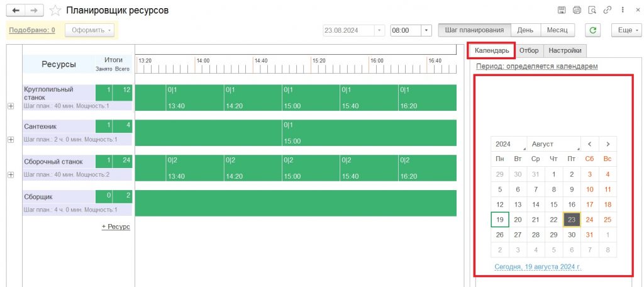Screen dimensions: 644x287
Task: Click Круглопильный станок 15:00 time slot
Action: click(311, 98)
